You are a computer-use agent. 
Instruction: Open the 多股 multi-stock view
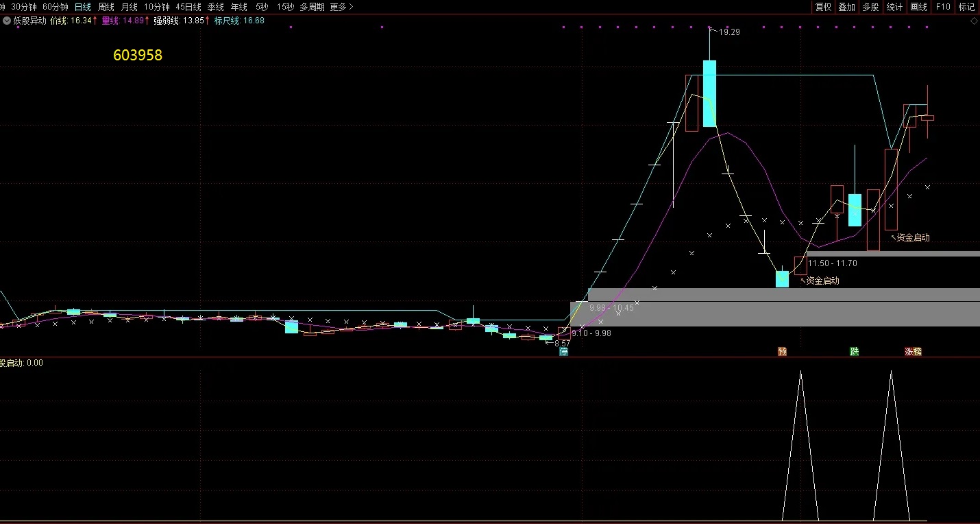coord(870,7)
